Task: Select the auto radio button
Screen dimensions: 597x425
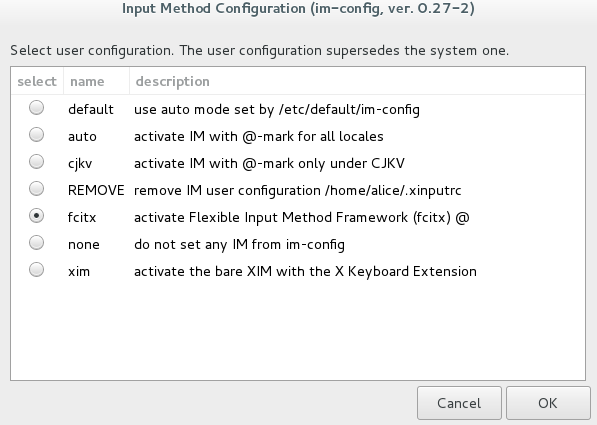Action: (x=37, y=135)
